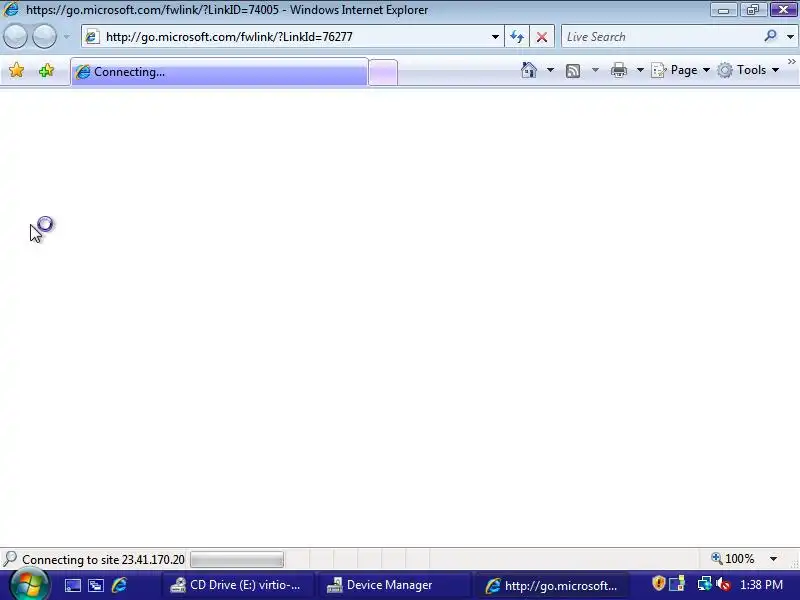Click Add to Favorites icon

(46, 70)
